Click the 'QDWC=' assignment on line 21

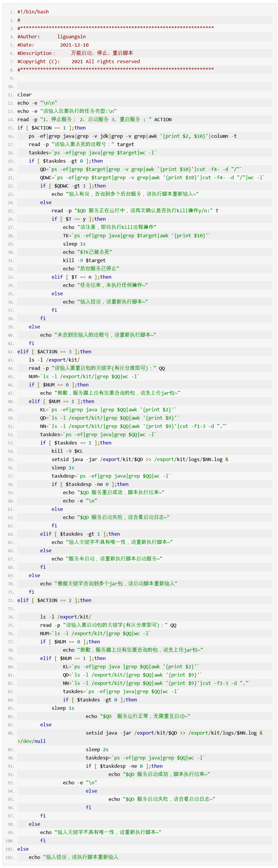(x=152, y=178)
